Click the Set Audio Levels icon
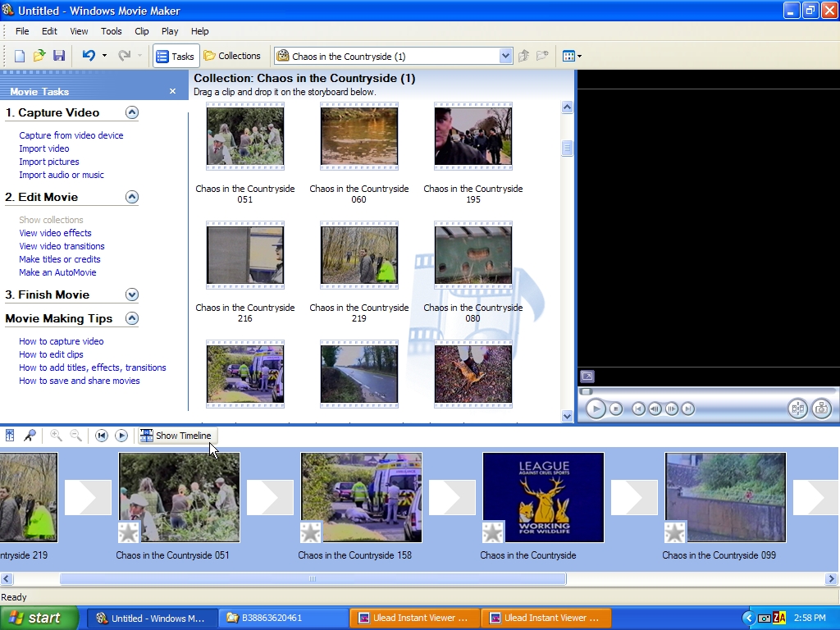840x630 pixels. coord(10,436)
